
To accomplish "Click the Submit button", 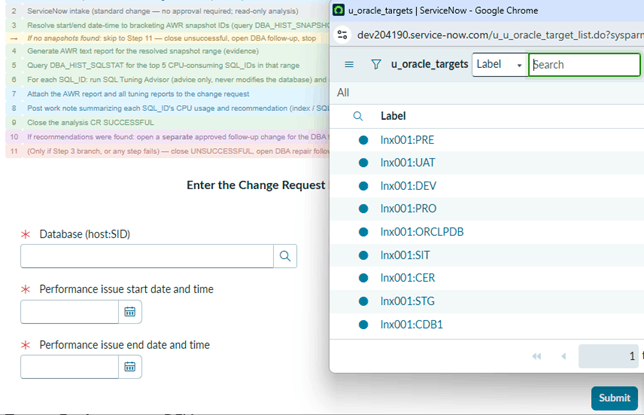I will tap(614, 398).
